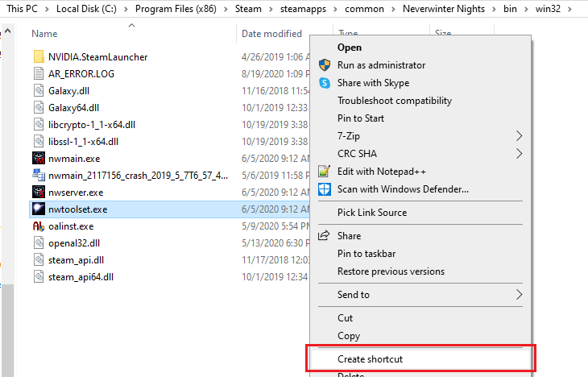Open dropdown arrow after common breadcrumb
The width and height of the screenshot is (588, 377).
tap(393, 9)
